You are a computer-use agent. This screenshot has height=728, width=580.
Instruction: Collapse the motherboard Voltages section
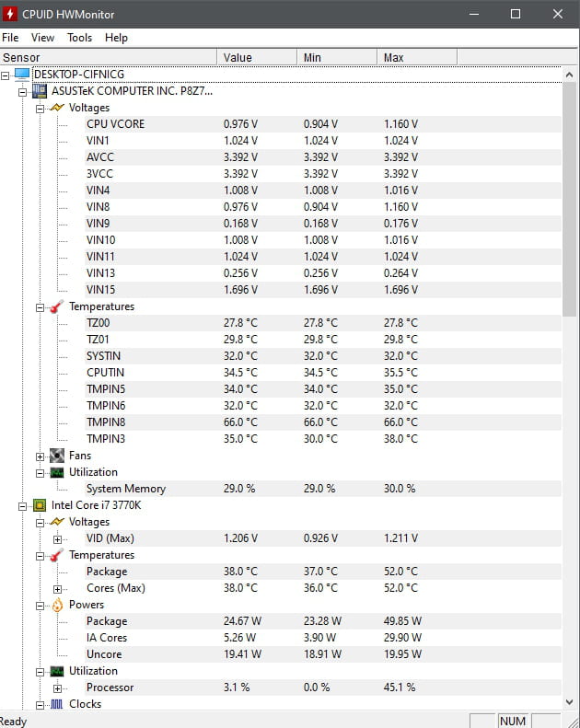pyautogui.click(x=40, y=109)
